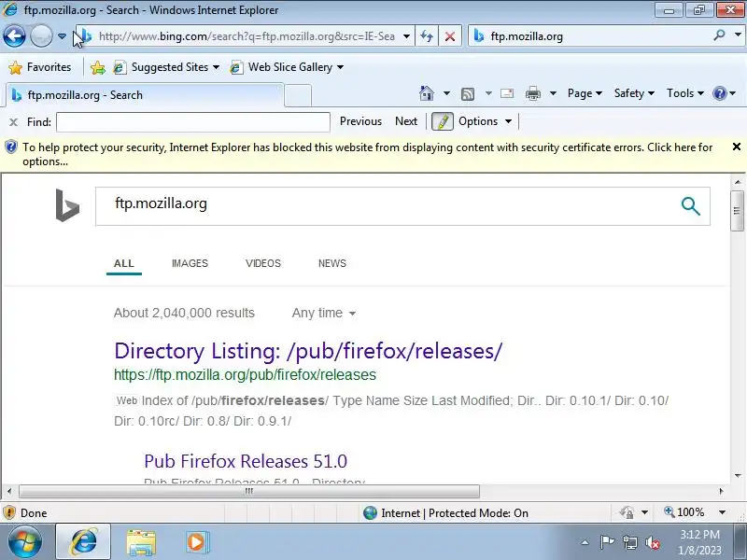
Task: Switch to the NEWS tab
Action: coord(332,263)
